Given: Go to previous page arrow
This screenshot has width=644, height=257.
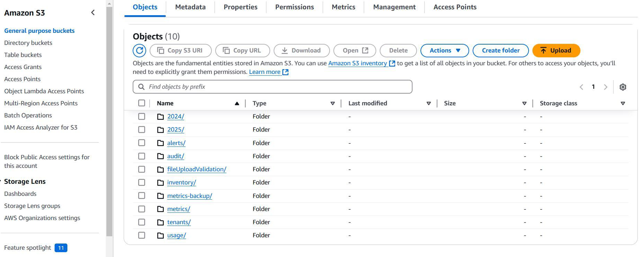Looking at the screenshot, I should click(x=581, y=87).
